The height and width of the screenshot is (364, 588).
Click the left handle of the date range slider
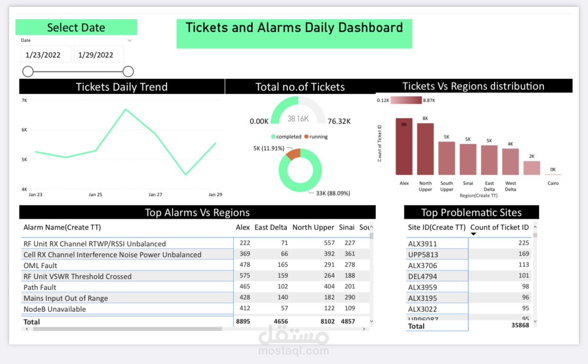click(x=28, y=71)
